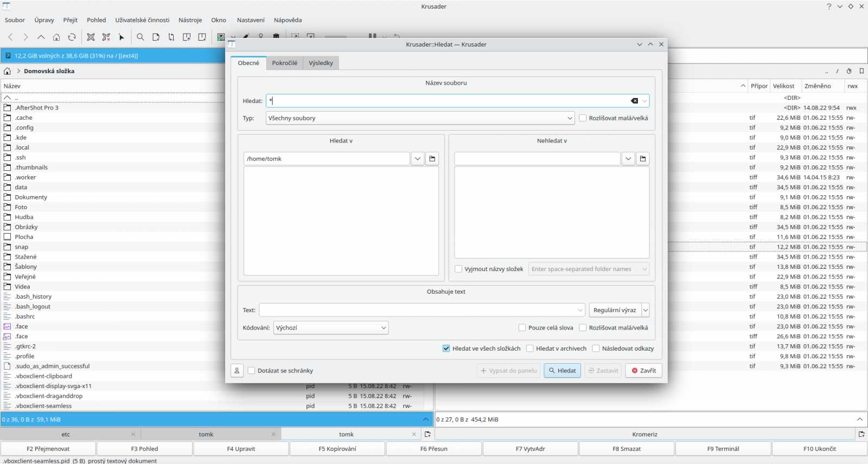Viewport: 868px width, 464px height.
Task: Open Uživatelské činnosti menu
Action: pyautogui.click(x=142, y=20)
